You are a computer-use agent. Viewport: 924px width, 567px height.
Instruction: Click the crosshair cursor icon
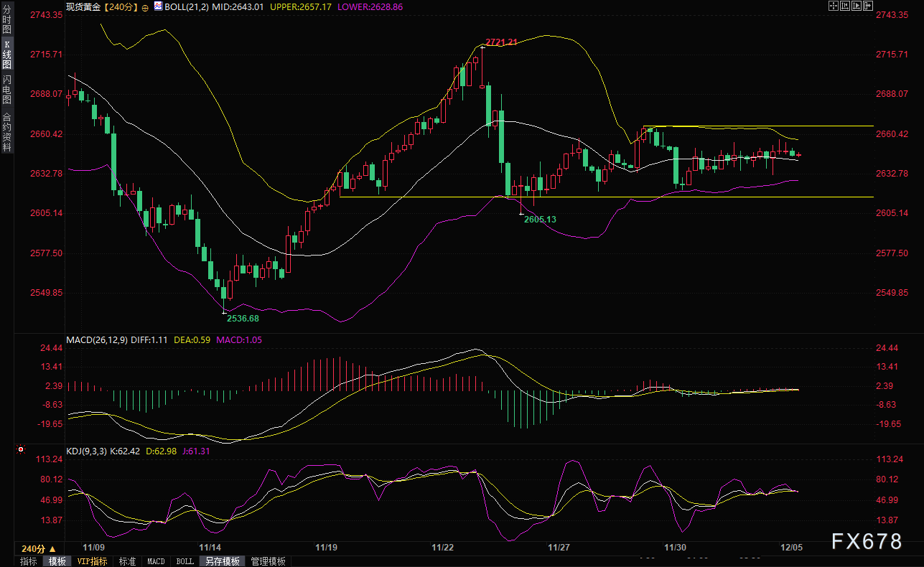click(x=834, y=6)
